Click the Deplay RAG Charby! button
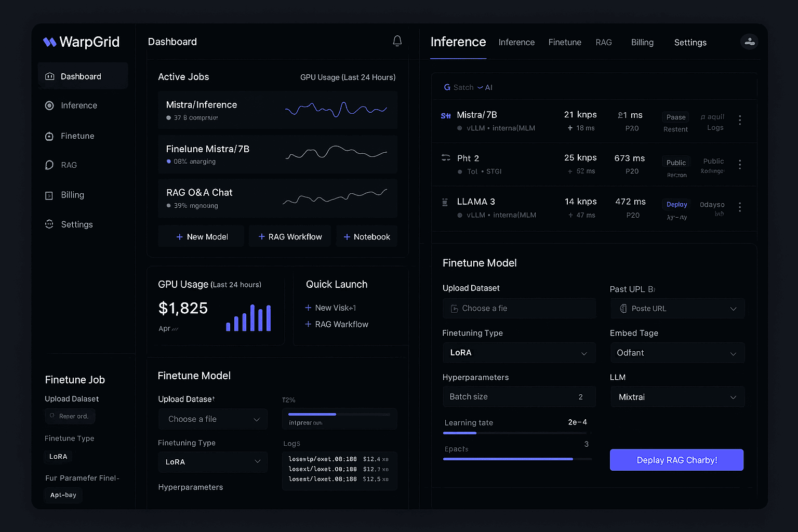 tap(676, 460)
